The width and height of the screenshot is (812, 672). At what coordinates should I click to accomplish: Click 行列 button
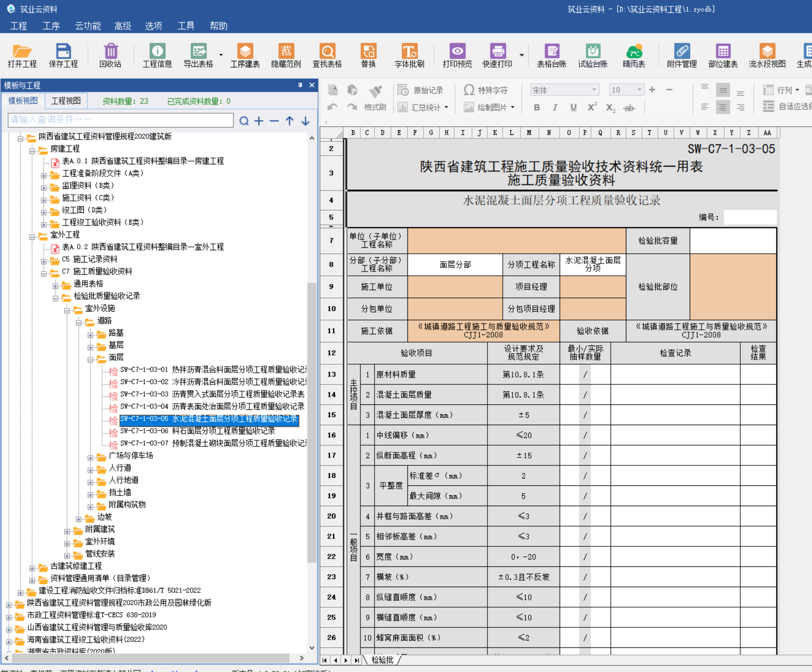(x=781, y=90)
